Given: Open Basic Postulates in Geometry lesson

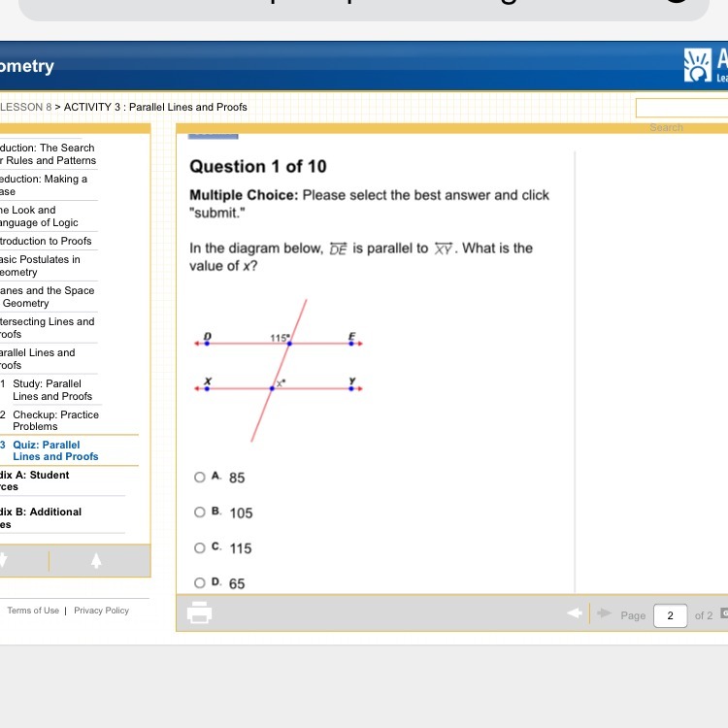Looking at the screenshot, I should click(40, 266).
